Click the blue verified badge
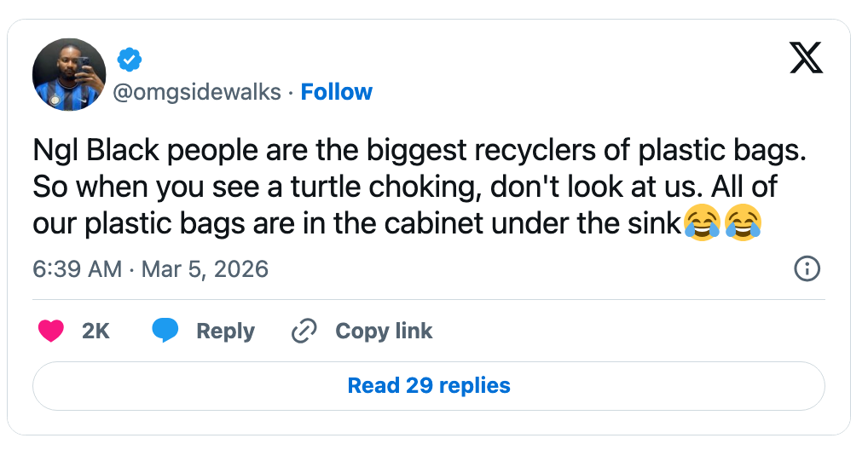The image size is (868, 467). pos(129,61)
